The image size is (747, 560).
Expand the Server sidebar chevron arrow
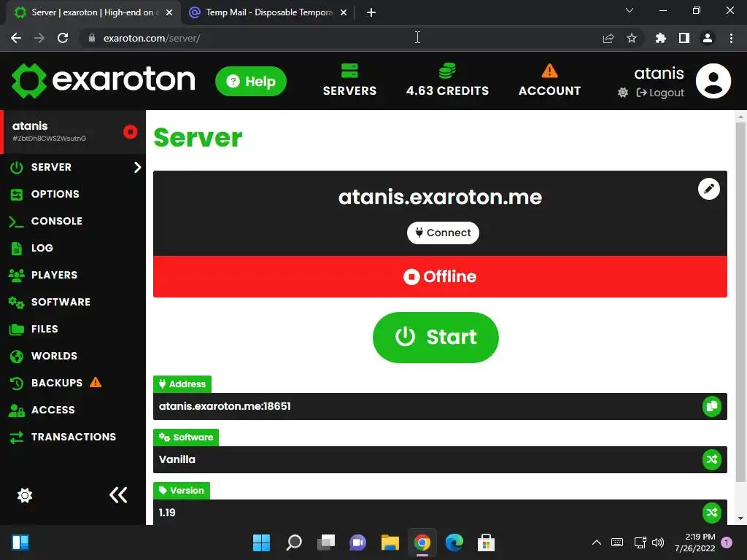tap(137, 167)
